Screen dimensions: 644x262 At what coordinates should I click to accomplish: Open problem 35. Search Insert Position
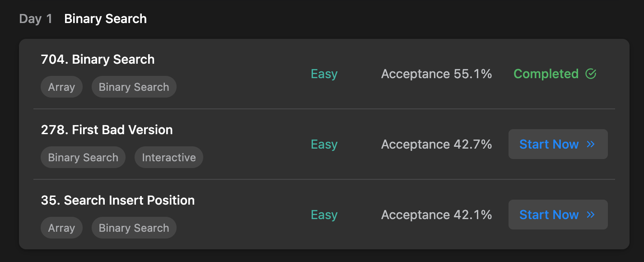[x=117, y=200]
